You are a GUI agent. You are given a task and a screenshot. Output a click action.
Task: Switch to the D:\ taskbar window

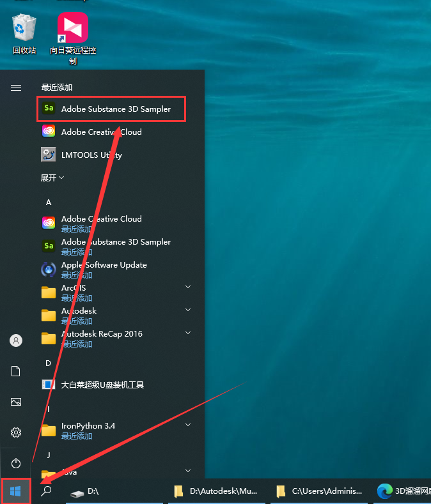pyautogui.click(x=114, y=491)
